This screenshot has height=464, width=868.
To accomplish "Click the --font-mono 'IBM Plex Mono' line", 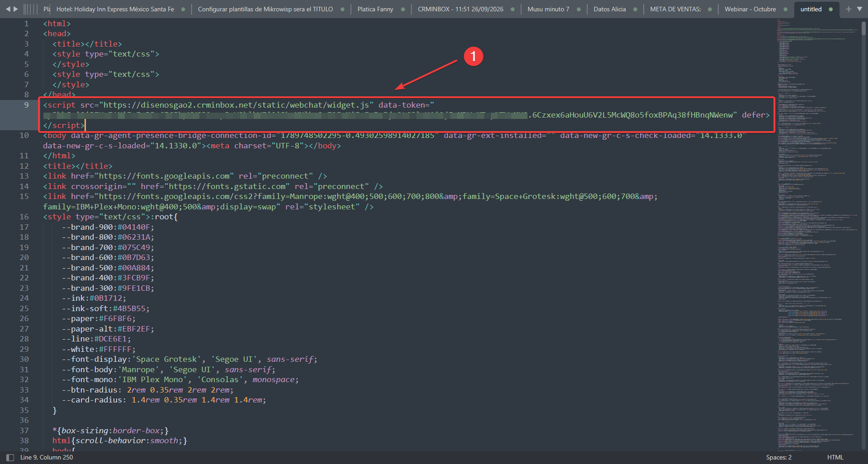I will click(x=180, y=379).
